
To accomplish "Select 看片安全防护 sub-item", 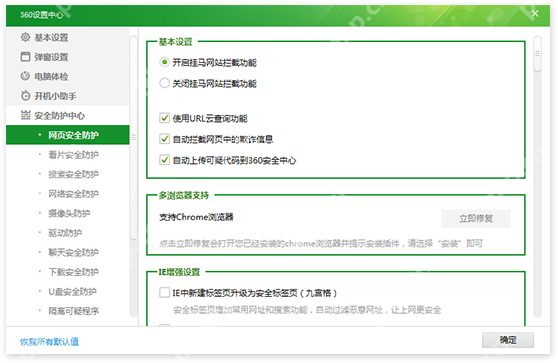I will click(67, 154).
